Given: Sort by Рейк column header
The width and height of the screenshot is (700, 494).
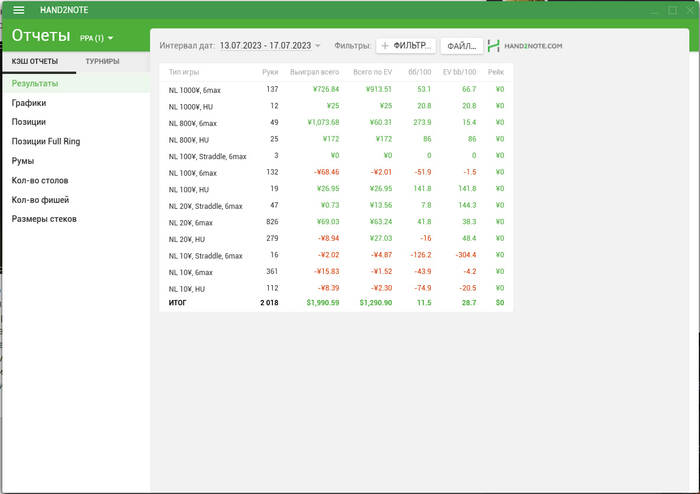Looking at the screenshot, I should tap(496, 72).
